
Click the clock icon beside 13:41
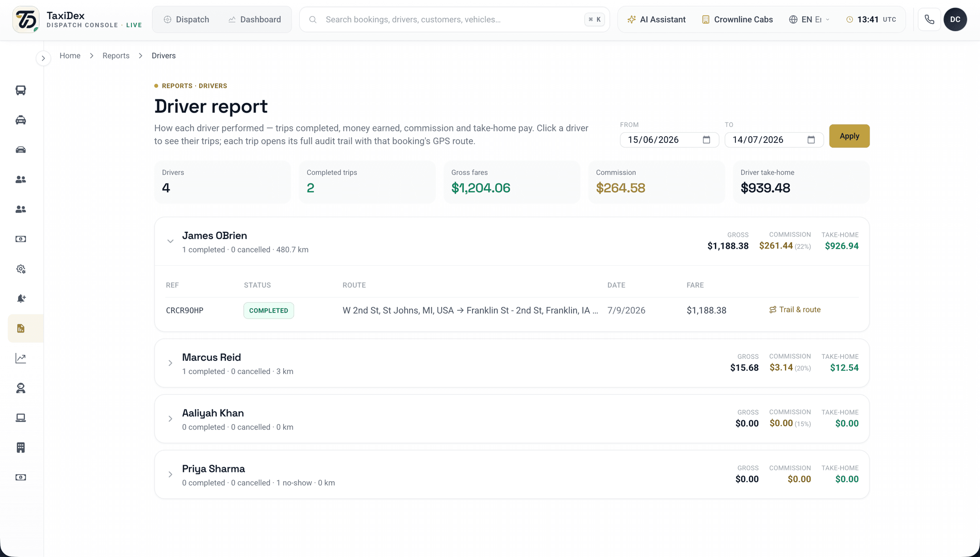[849, 20]
